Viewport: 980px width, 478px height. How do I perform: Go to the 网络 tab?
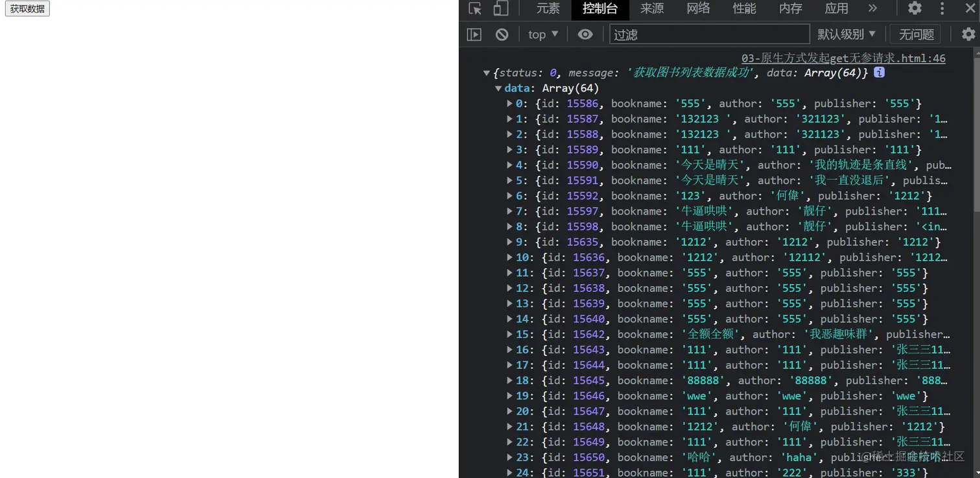click(x=698, y=8)
